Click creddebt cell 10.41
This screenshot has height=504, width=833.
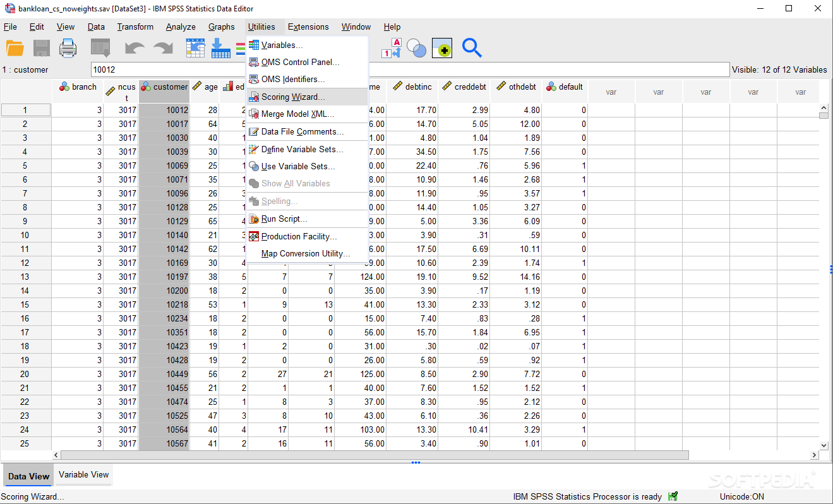coord(464,429)
